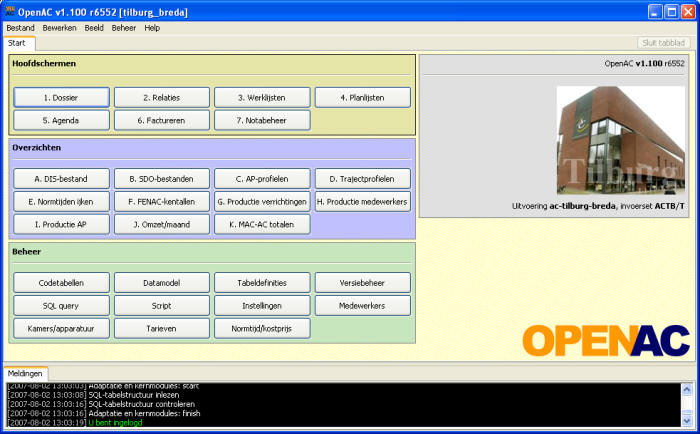
Task: Click the OpenAC title bar icon
Action: point(11,10)
